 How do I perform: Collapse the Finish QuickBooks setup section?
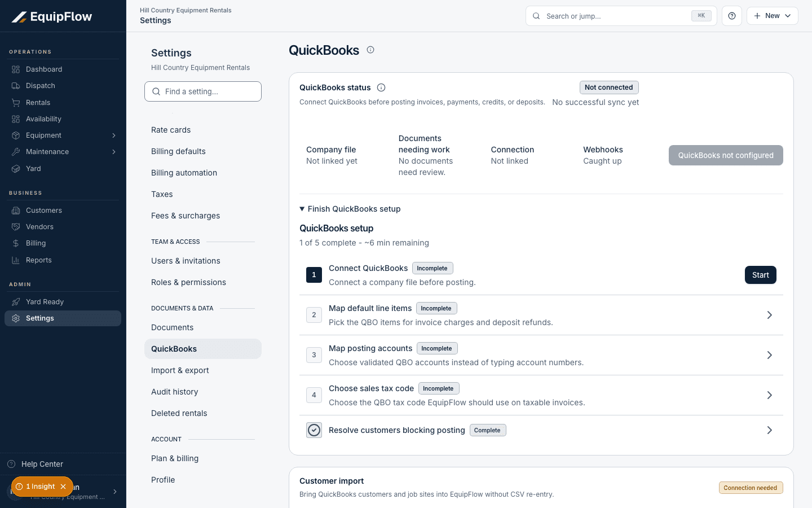pos(350,209)
